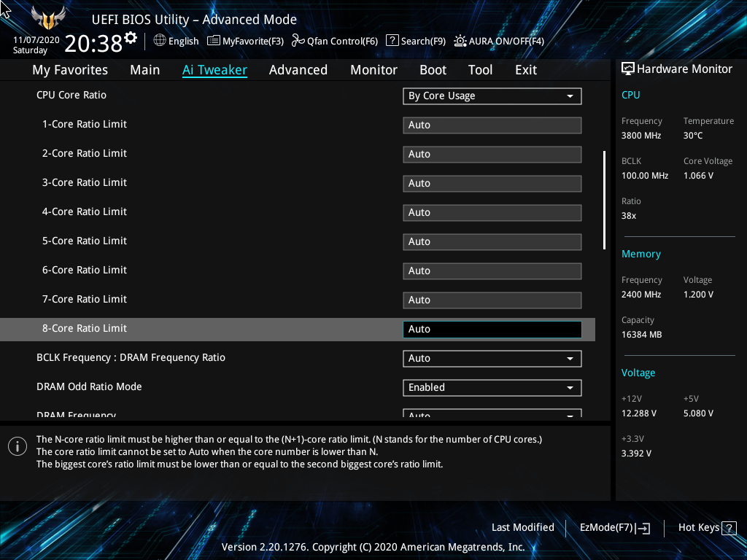Click the info icon in help pane
747x560 pixels.
(18, 446)
